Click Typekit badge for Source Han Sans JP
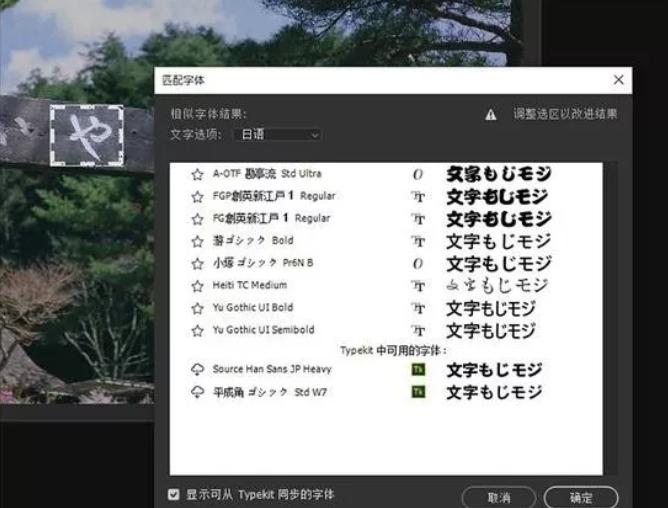The image size is (668, 508). (x=418, y=369)
